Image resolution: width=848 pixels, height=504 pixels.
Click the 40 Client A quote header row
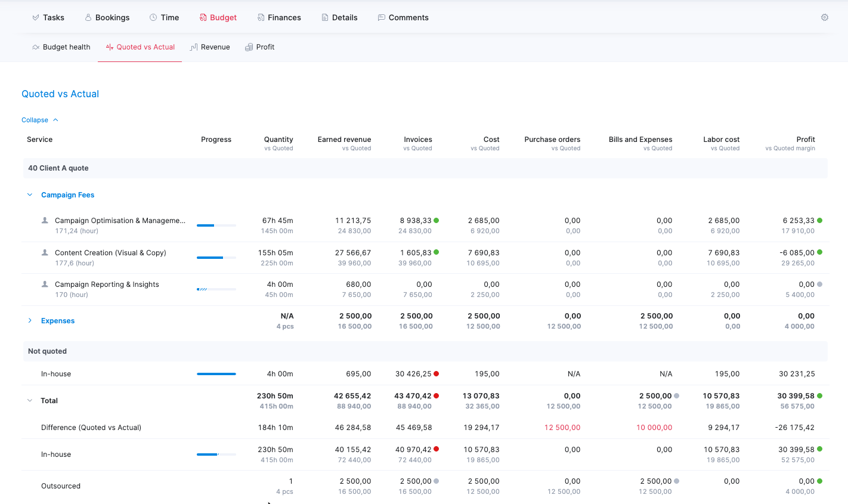pos(425,168)
